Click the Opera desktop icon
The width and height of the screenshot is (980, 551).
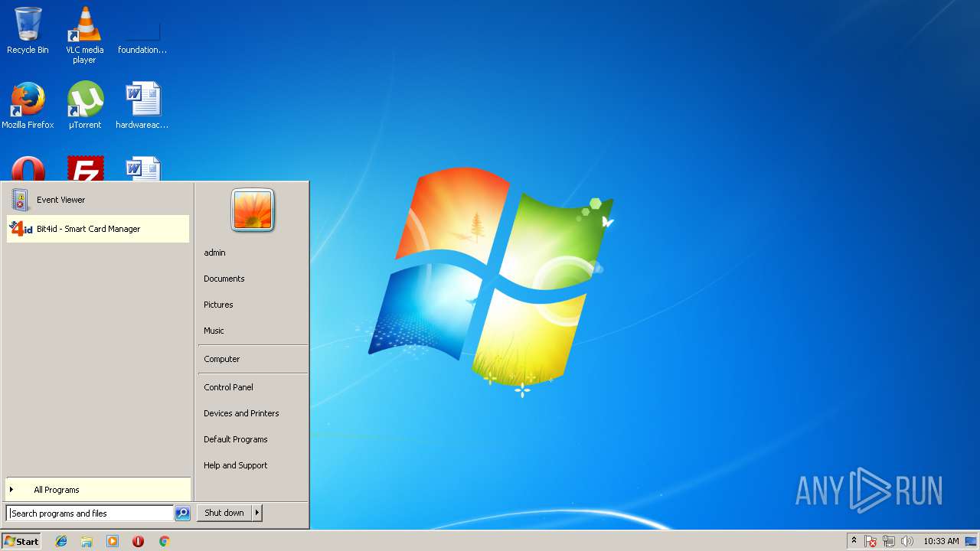coord(28,168)
